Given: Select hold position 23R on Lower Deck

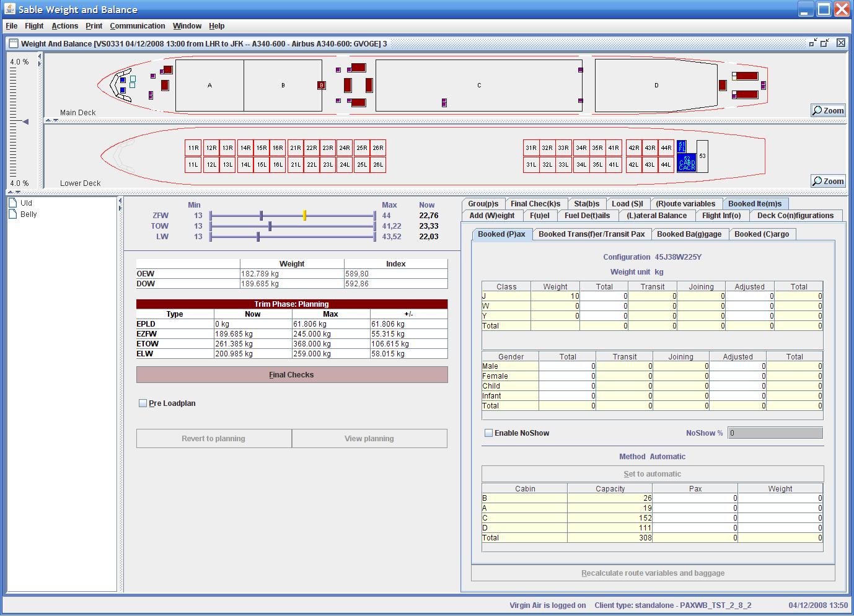Looking at the screenshot, I should pyautogui.click(x=328, y=148).
